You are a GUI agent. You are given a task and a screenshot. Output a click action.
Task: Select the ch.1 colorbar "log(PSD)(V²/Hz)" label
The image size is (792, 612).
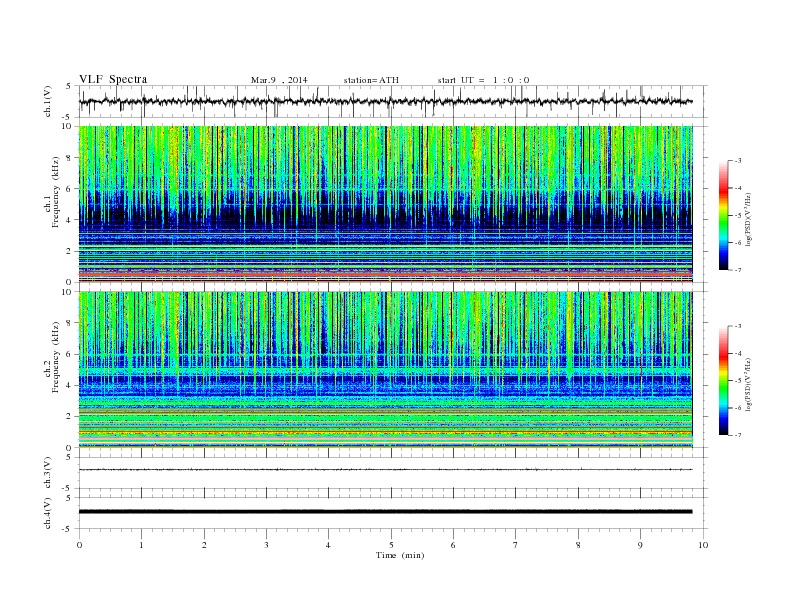748,219
